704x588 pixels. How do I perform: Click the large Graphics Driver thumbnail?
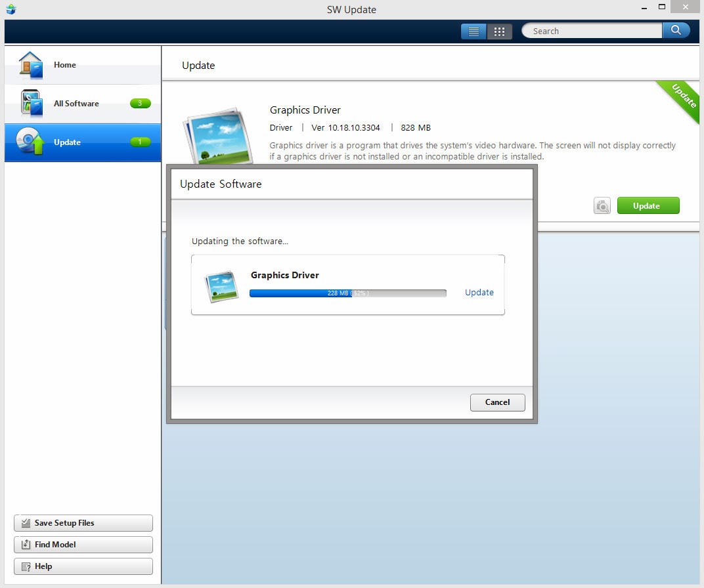[218, 136]
